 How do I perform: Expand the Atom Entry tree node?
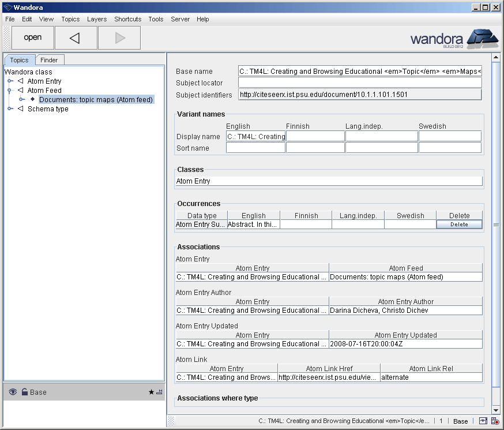tap(10, 81)
